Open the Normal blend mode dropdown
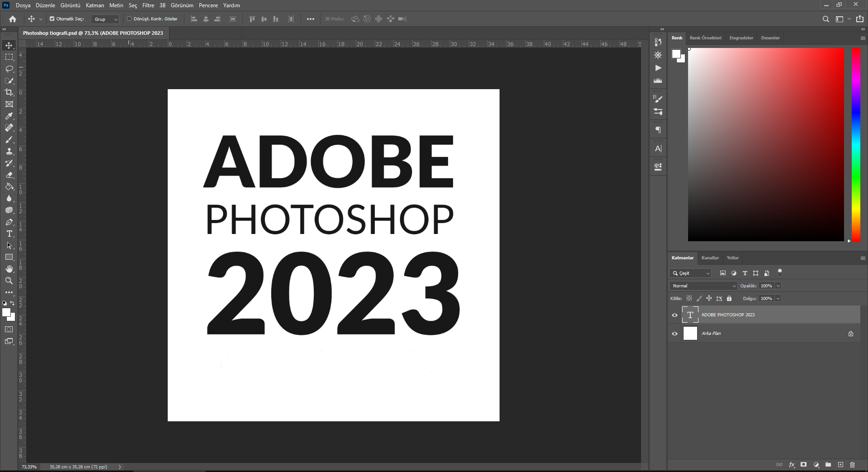Screen dimensions: 868x472 (x=703, y=286)
